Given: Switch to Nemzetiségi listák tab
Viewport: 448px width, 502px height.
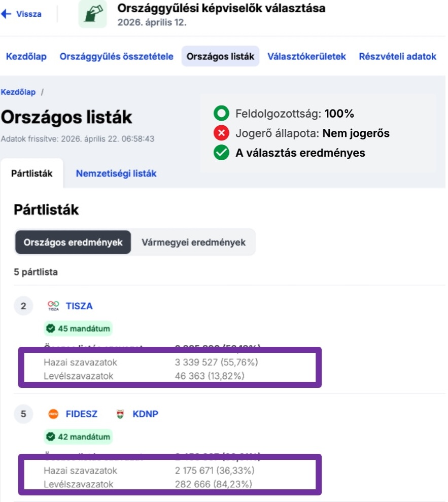Looking at the screenshot, I should [116, 173].
